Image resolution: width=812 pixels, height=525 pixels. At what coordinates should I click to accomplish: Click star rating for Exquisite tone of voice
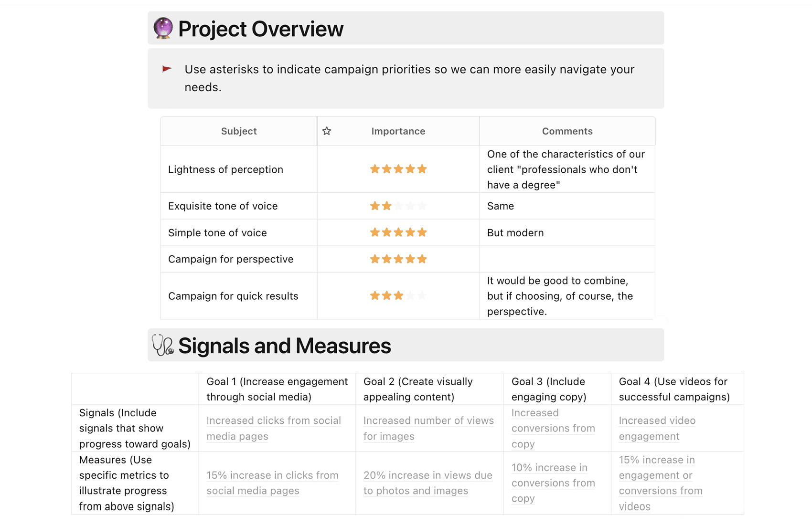coord(398,206)
